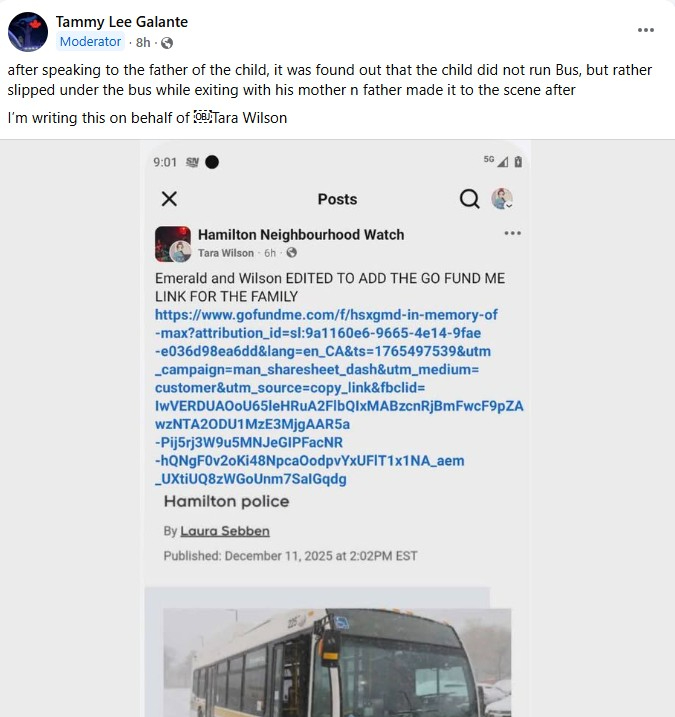Click the search magnifier icon in Posts header

(469, 199)
